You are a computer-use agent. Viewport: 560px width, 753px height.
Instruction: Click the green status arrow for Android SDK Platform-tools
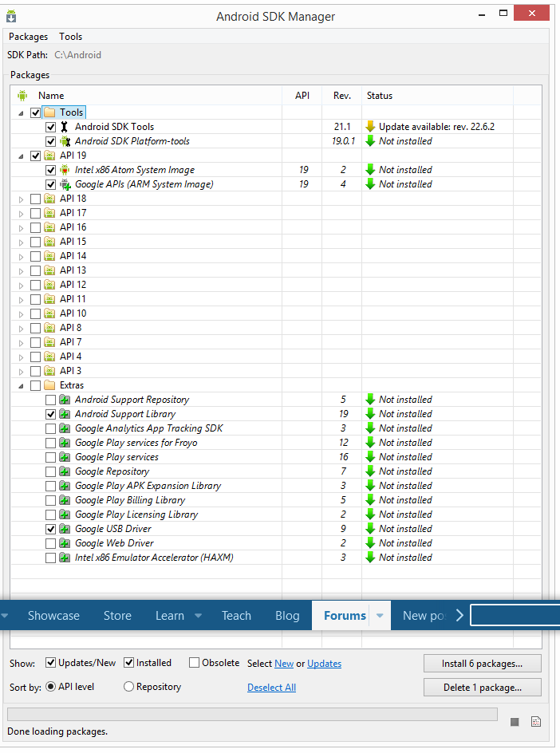click(x=370, y=141)
